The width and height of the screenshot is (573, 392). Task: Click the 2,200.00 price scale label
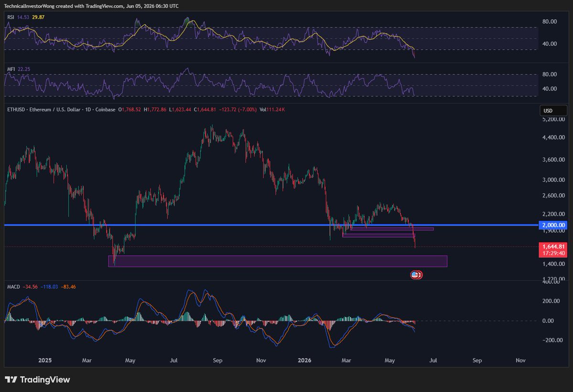(553, 214)
